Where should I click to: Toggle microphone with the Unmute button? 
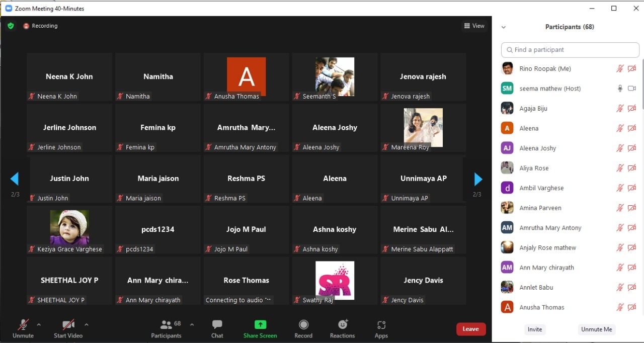pyautogui.click(x=23, y=325)
